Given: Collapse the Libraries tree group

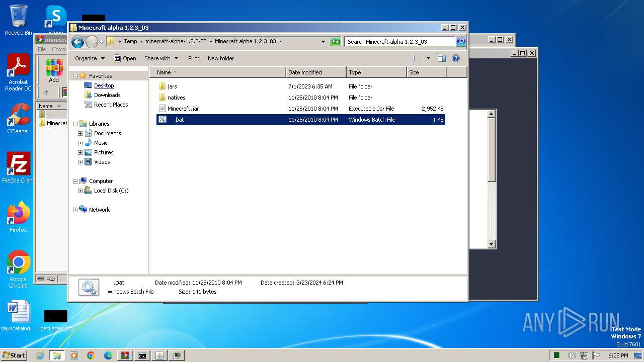Looking at the screenshot, I should (75, 124).
